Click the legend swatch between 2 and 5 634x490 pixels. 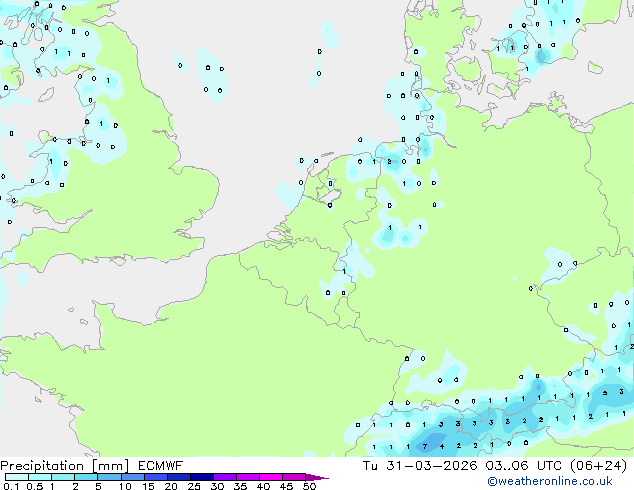click(86, 477)
